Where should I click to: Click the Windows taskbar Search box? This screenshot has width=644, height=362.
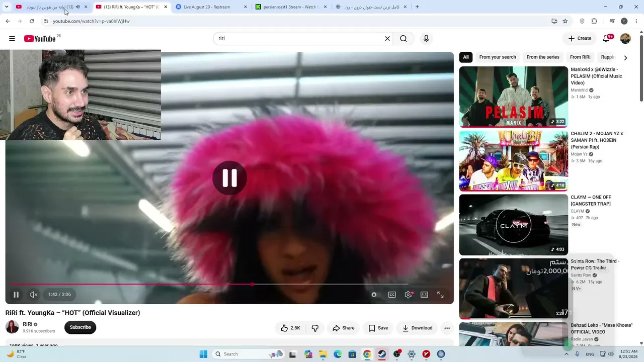pos(249,354)
